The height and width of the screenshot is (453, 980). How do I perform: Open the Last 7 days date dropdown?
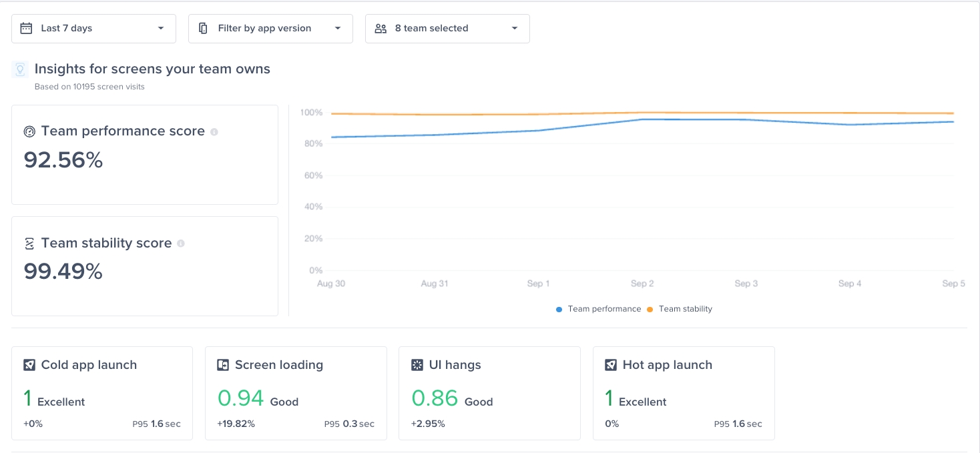[x=93, y=29]
